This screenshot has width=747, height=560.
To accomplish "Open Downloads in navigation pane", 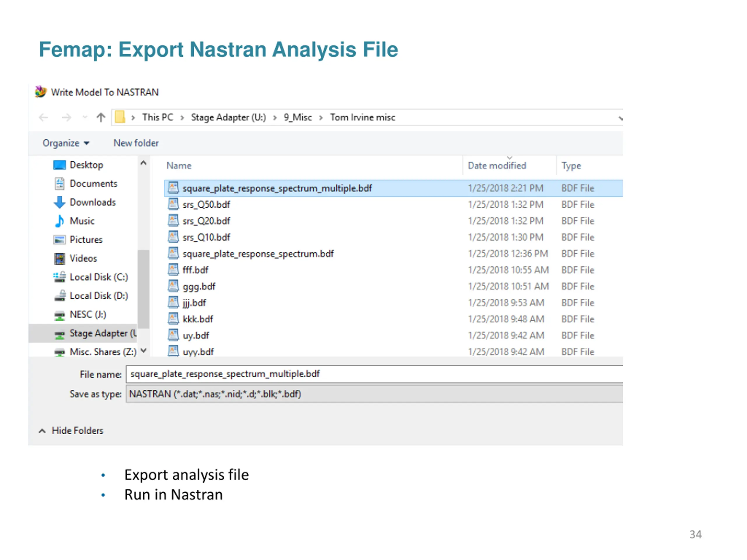I will [92, 202].
